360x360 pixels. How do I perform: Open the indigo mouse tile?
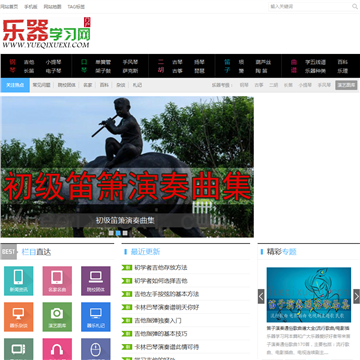pyautogui.click(x=96, y=349)
